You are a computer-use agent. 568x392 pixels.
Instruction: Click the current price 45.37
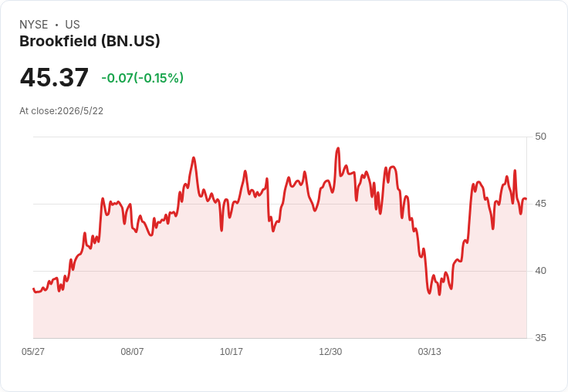54,77
